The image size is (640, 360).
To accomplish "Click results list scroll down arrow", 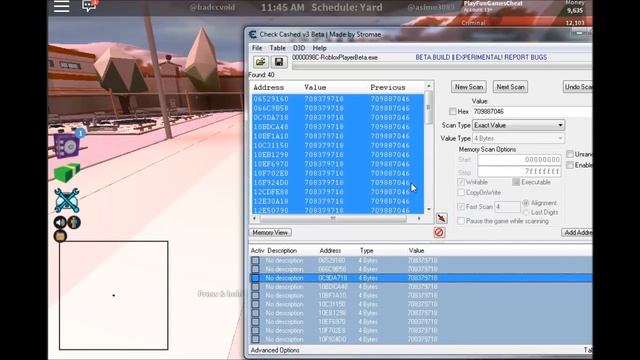I will pyautogui.click(x=429, y=209).
